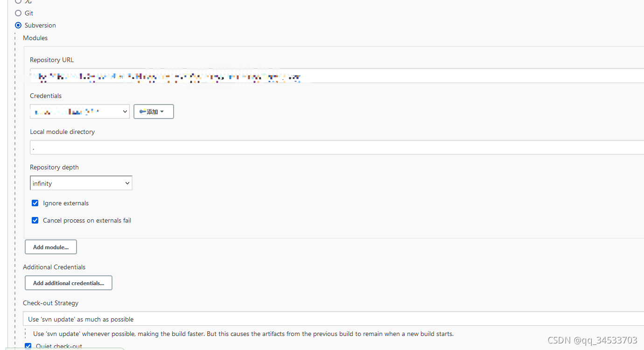Image resolution: width=644 pixels, height=350 pixels.
Task: Click the Add module... button
Action: click(51, 247)
